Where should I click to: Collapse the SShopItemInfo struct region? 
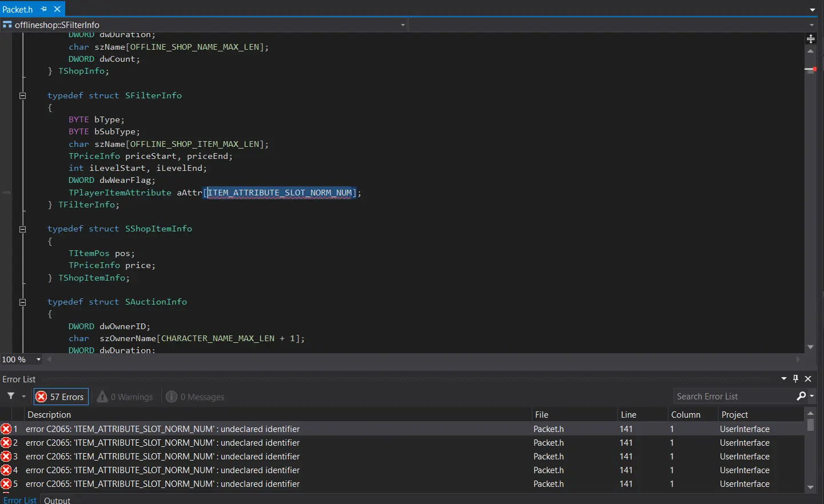click(23, 229)
